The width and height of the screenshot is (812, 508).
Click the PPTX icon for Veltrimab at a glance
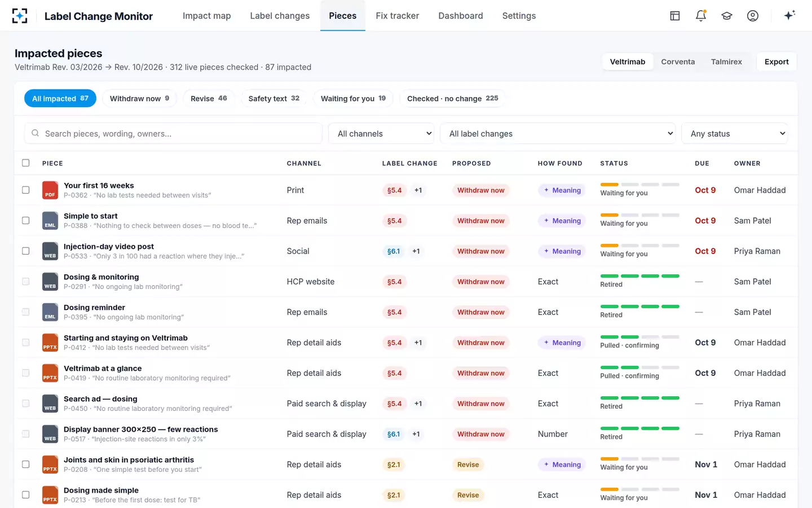pyautogui.click(x=50, y=373)
